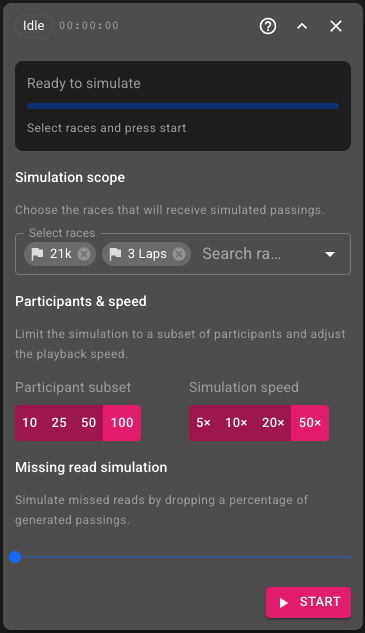Choose 5× simulation speed
Screen dimensions: 365x633
[203, 423]
